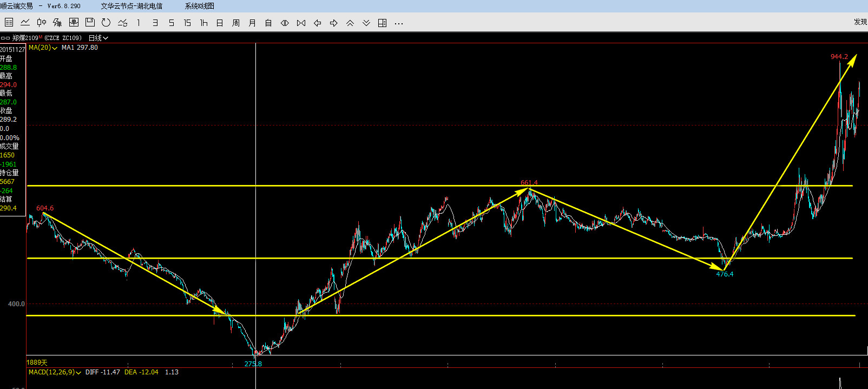Click the horizontal expand chart icon
Screen dimensions: 868x389
[285, 23]
